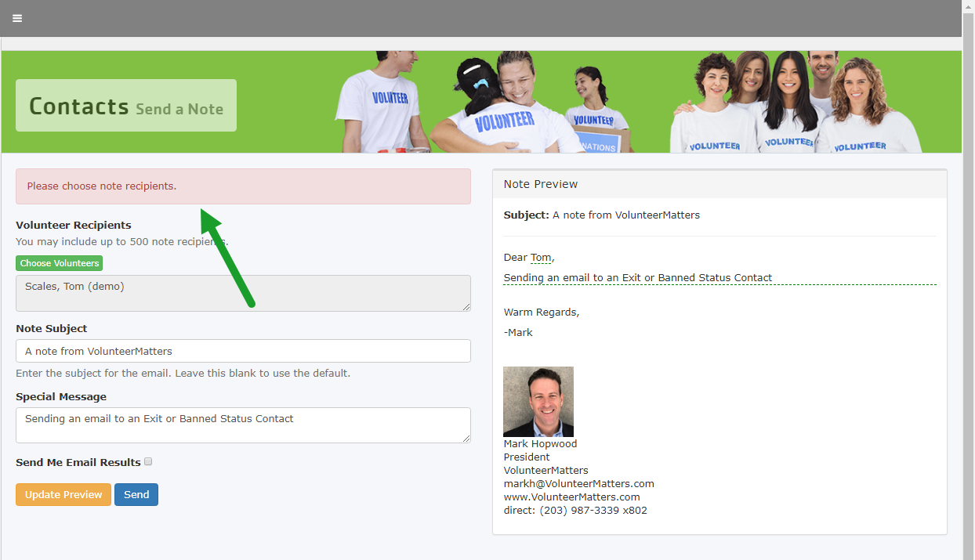Click the 'President' title text
975x560 pixels.
(x=527, y=457)
